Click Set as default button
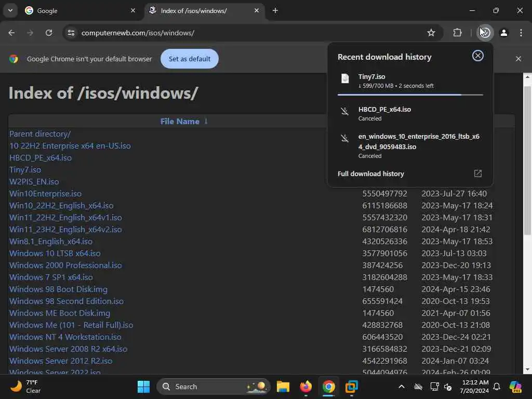 click(189, 59)
